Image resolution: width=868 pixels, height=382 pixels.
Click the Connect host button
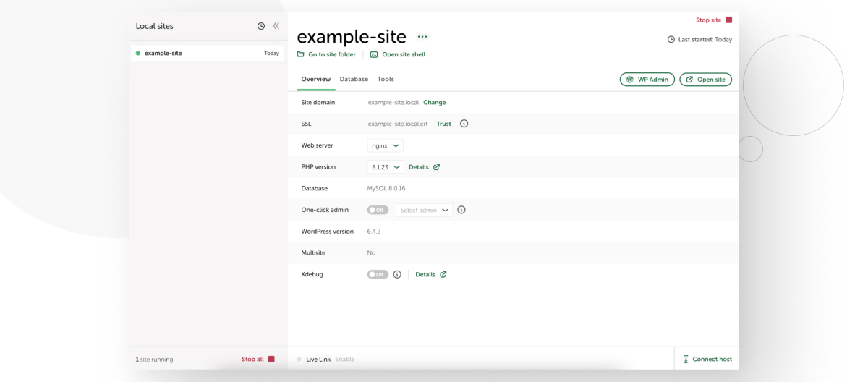pyautogui.click(x=707, y=359)
